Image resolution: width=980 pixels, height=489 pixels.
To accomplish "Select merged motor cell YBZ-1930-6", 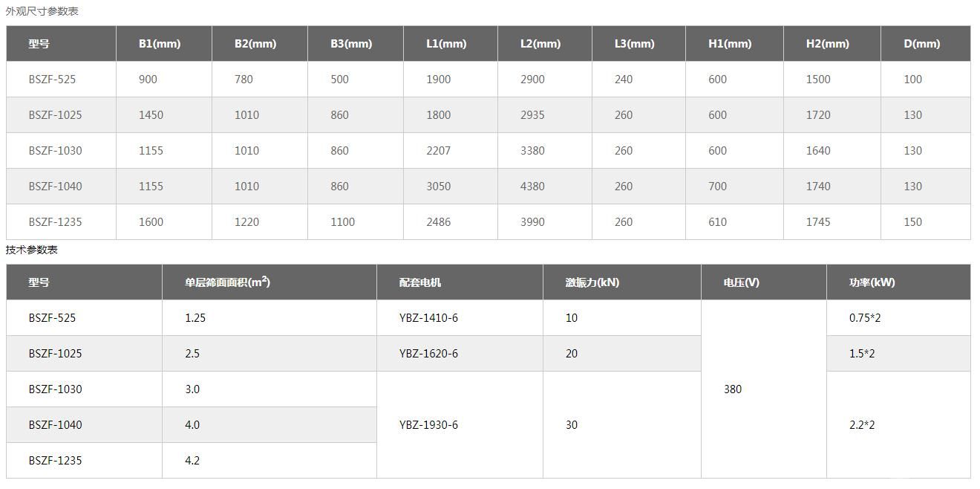I will point(428,425).
